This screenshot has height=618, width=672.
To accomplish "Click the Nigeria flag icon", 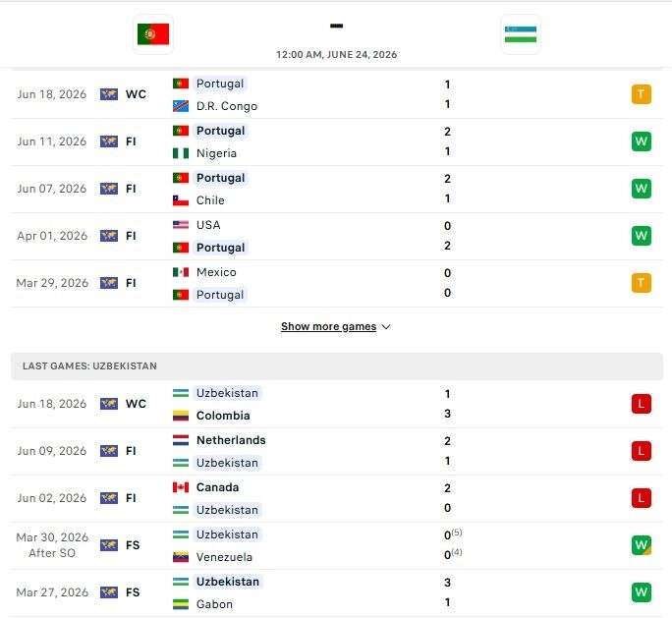I will pos(181,153).
